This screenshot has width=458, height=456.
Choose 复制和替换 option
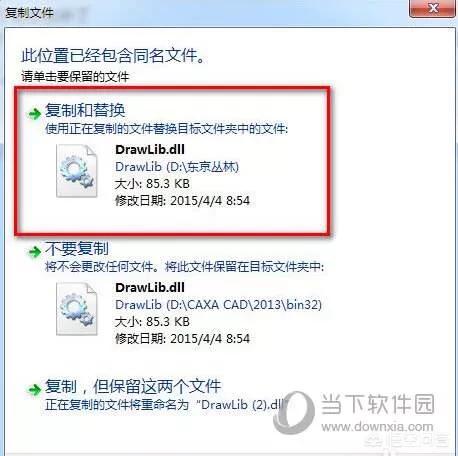click(85, 110)
